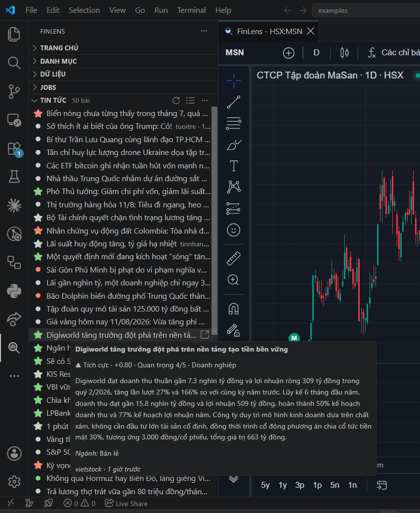Open Các chỉ báo indicators button
Image resolution: width=420 pixels, height=513 pixels.
click(394, 53)
